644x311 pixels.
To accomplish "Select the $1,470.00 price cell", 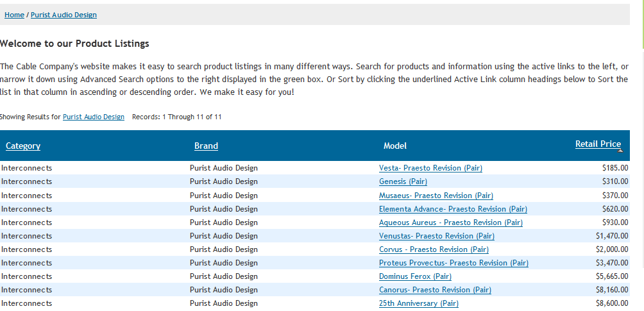I will (x=612, y=236).
